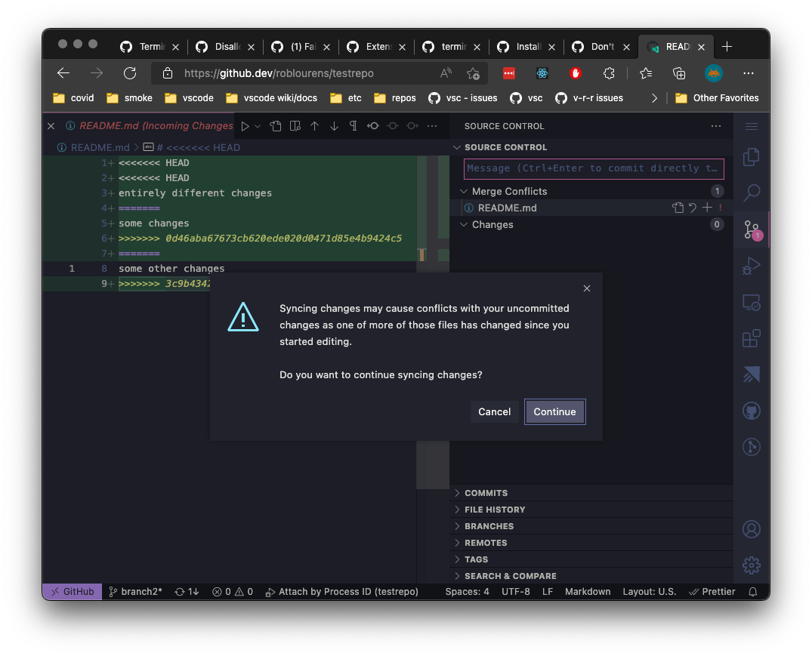Open Run and Debug from the activity bar
The width and height of the screenshot is (812, 656).
(752, 265)
